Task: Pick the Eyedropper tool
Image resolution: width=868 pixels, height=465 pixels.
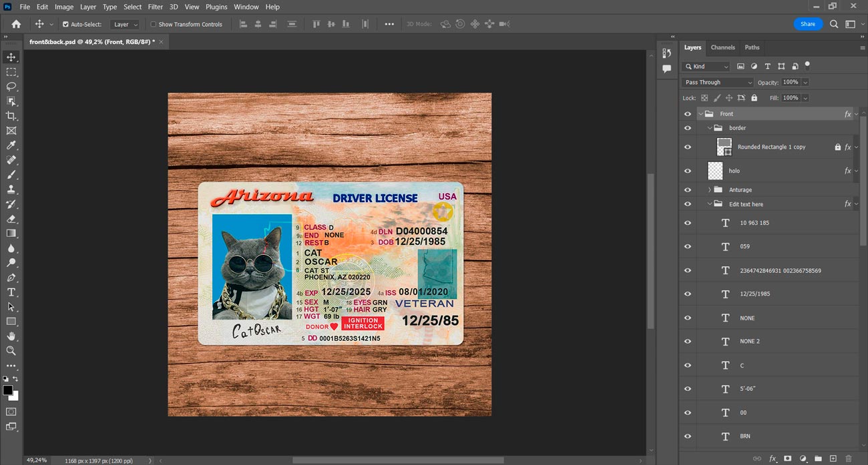Action: [11, 145]
